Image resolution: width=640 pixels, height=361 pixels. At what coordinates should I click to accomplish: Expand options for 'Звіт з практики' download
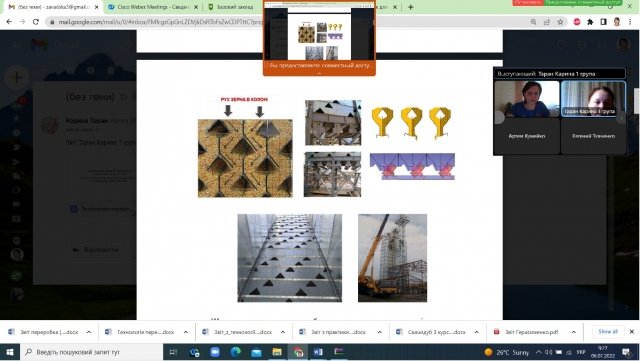pos(379,332)
